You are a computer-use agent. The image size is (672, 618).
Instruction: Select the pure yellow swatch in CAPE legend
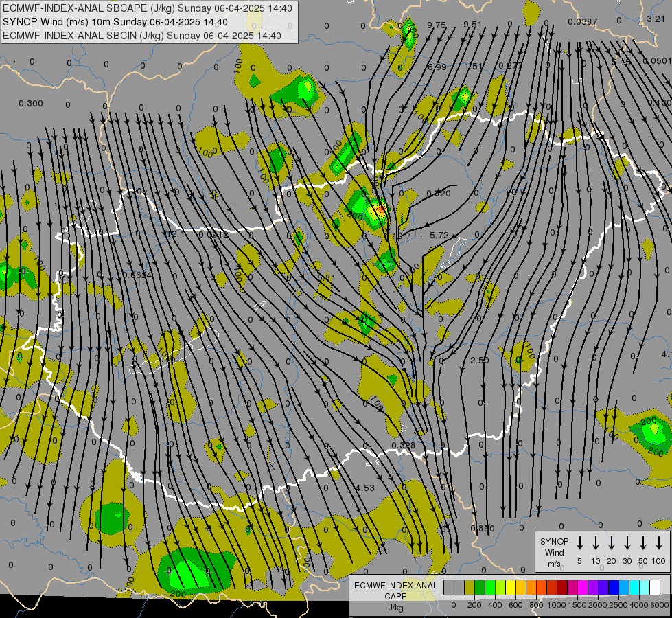[x=511, y=588]
